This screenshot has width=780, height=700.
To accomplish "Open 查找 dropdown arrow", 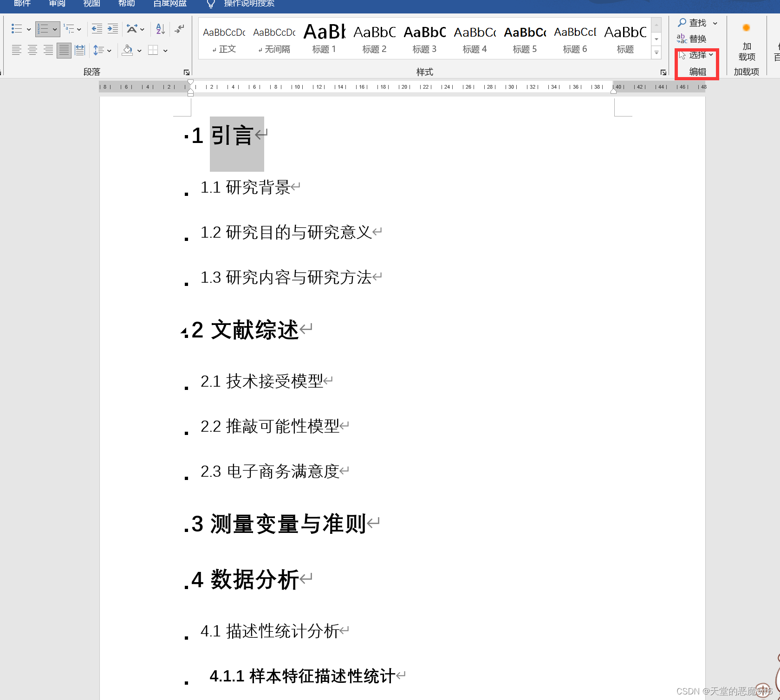I will click(x=715, y=23).
